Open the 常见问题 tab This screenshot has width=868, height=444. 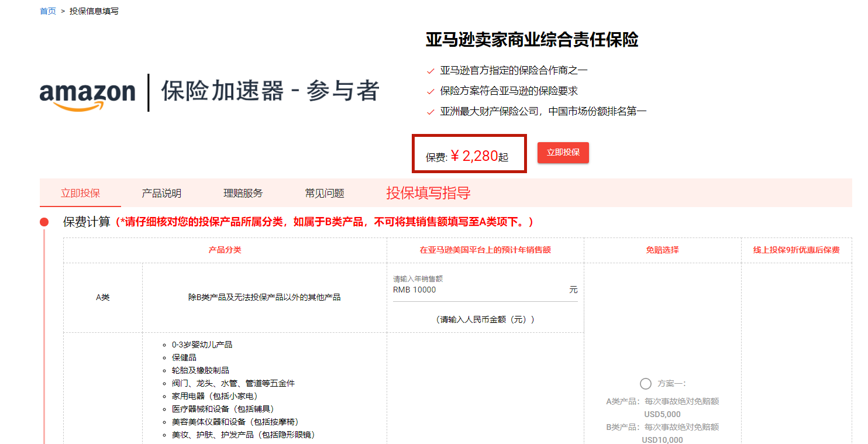[x=325, y=193]
